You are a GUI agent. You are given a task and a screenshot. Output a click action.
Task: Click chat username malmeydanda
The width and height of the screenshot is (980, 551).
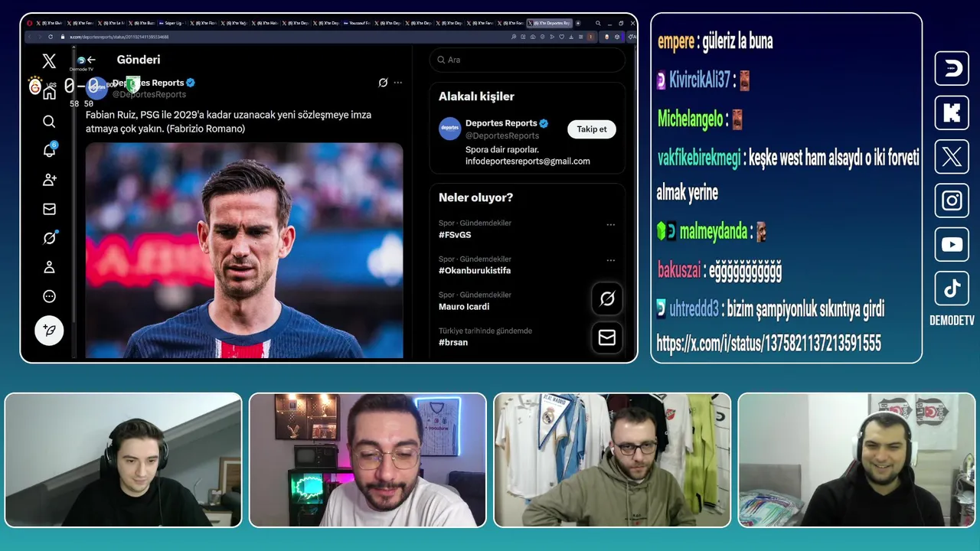click(713, 232)
